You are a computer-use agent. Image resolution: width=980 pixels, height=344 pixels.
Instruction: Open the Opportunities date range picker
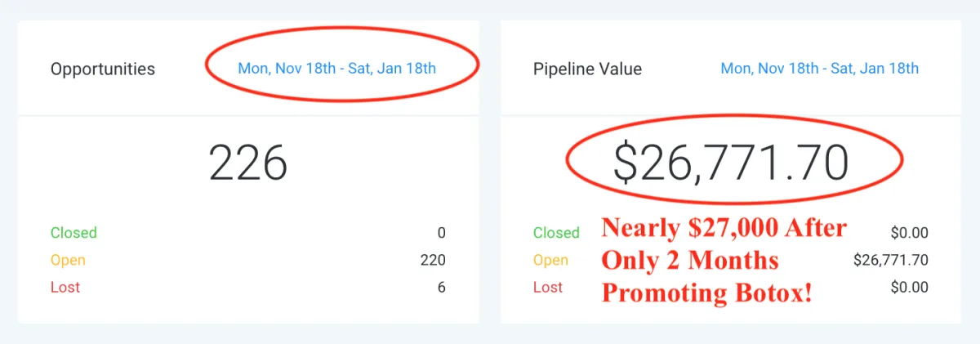click(x=336, y=69)
